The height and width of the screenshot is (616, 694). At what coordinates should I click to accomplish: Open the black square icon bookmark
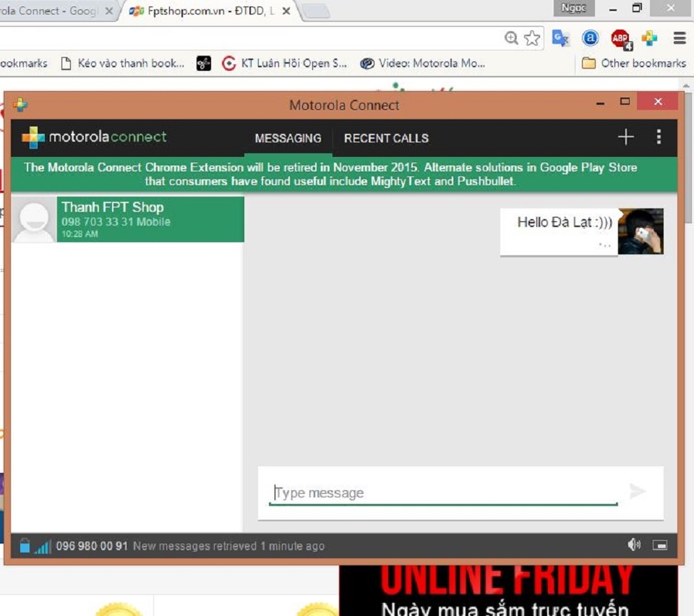click(204, 64)
